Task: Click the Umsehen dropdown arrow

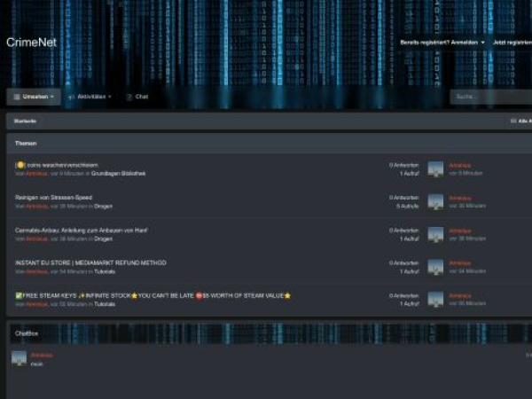Action: click(52, 97)
